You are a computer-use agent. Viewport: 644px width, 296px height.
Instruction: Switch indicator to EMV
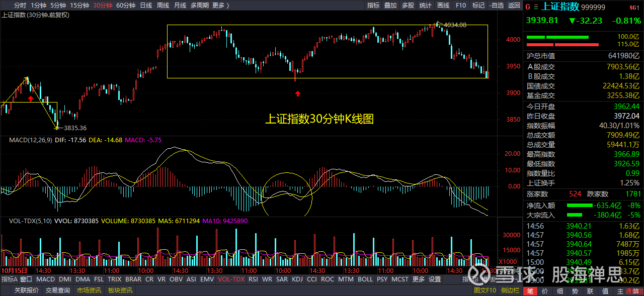(207, 279)
